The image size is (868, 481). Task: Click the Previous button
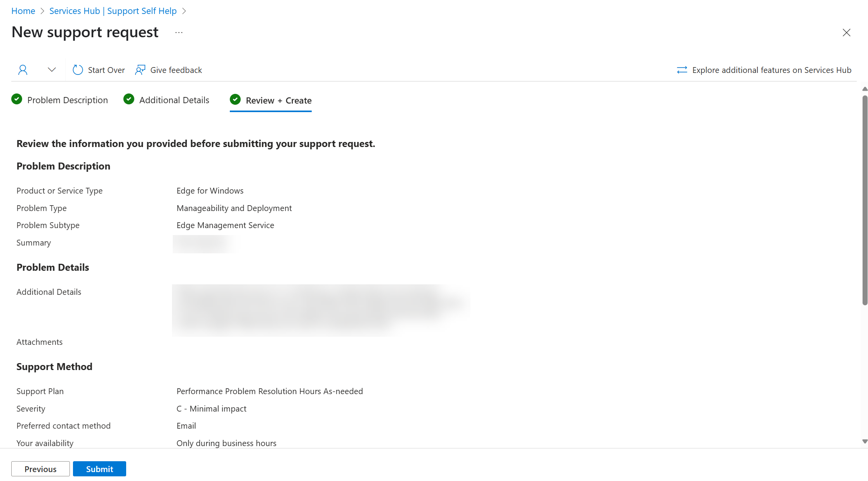click(x=40, y=469)
